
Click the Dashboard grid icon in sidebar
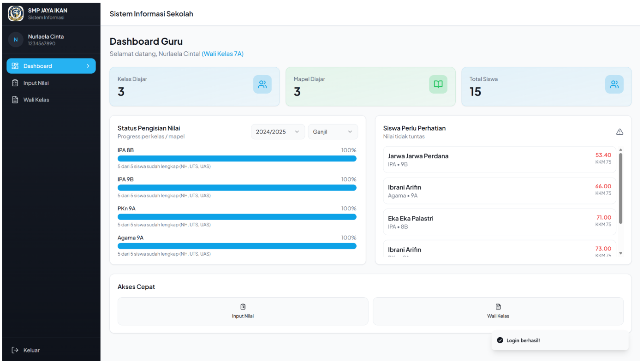(15, 66)
